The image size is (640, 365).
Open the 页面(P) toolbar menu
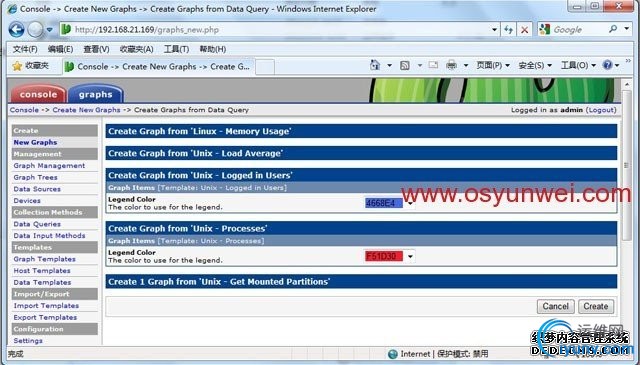click(493, 65)
